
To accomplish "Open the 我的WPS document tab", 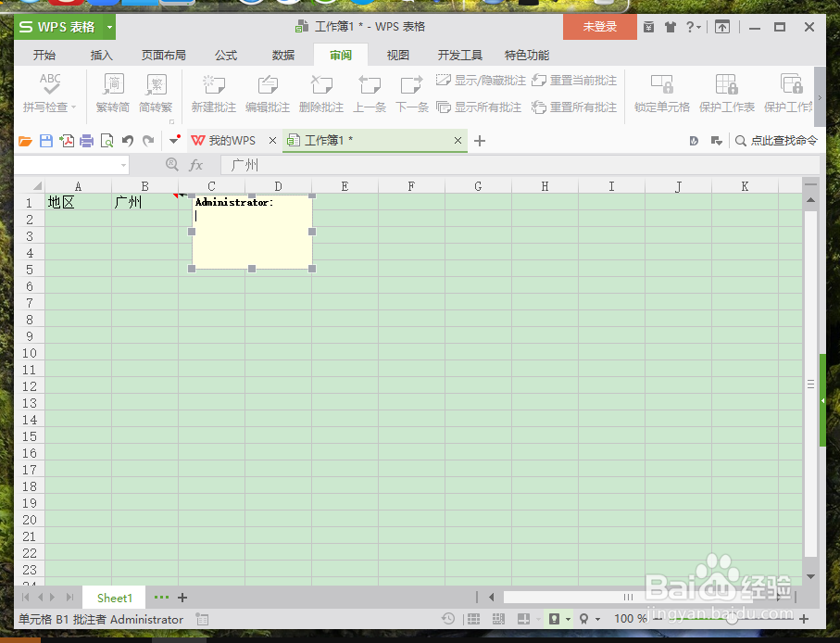I will click(x=231, y=140).
